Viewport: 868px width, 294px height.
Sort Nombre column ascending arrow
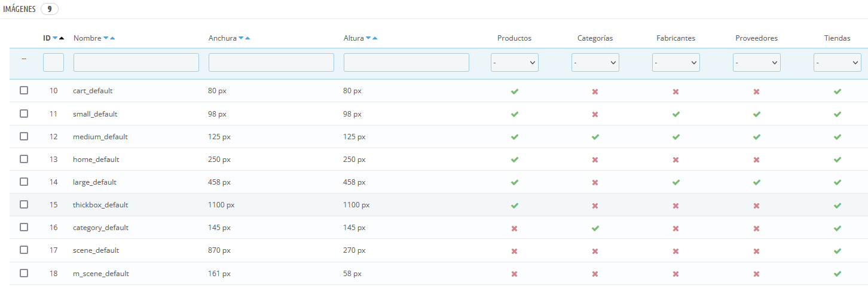click(x=112, y=38)
